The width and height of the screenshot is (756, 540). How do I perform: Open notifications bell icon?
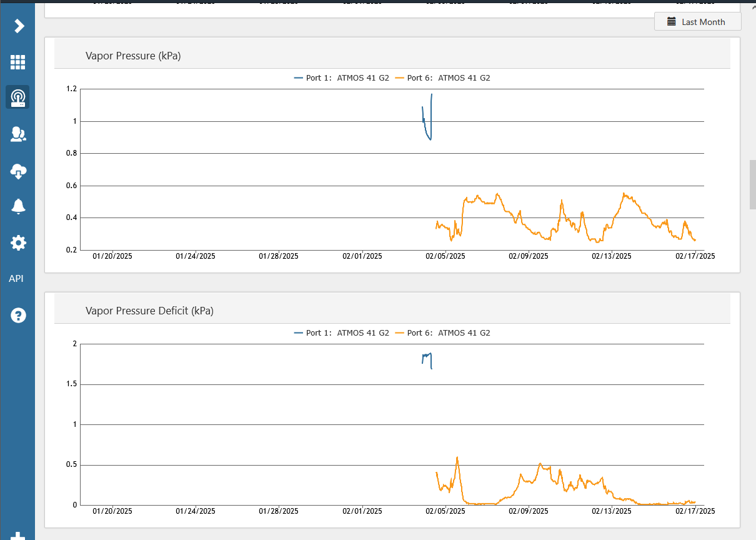point(18,206)
